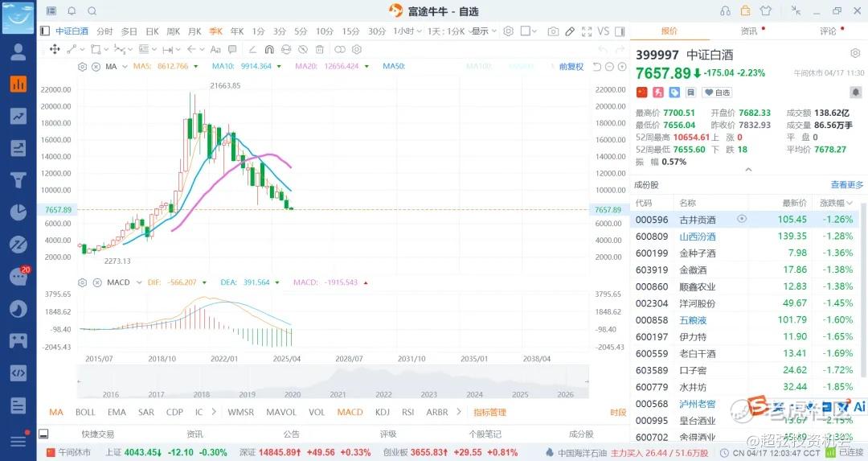Open the 显示 display dropdown
This screenshot has height=461, width=868.
pyautogui.click(x=485, y=31)
